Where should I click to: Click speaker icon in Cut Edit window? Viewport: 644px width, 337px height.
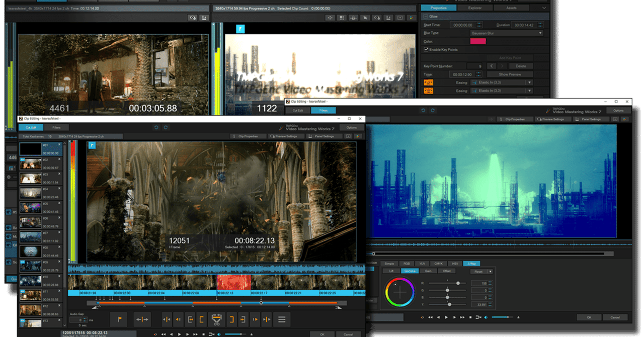[x=219, y=334]
